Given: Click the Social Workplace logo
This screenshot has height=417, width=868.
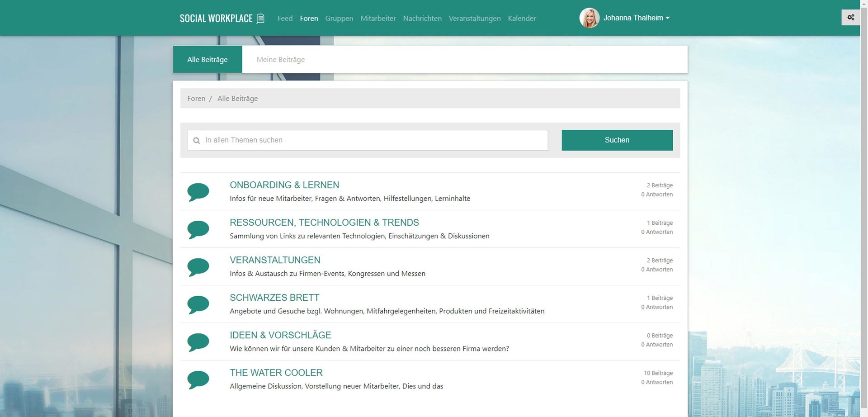Looking at the screenshot, I should click(x=222, y=18).
